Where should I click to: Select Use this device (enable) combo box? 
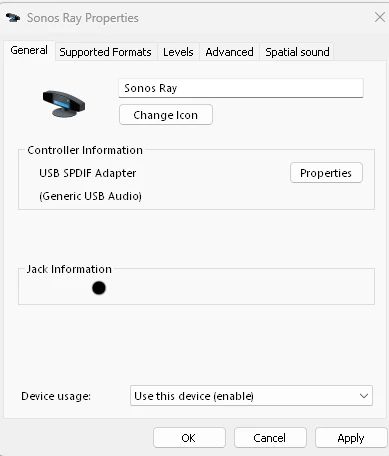[251, 396]
